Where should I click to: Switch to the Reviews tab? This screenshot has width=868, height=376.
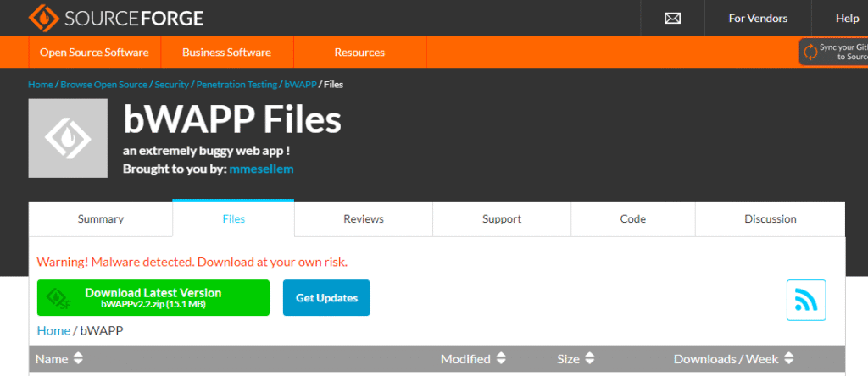(x=364, y=218)
